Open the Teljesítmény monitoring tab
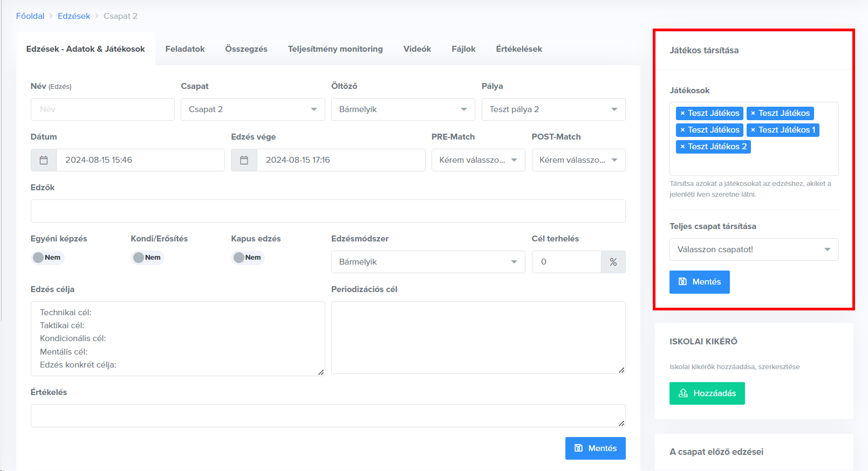Screen dimensions: 868x471 coord(335,49)
